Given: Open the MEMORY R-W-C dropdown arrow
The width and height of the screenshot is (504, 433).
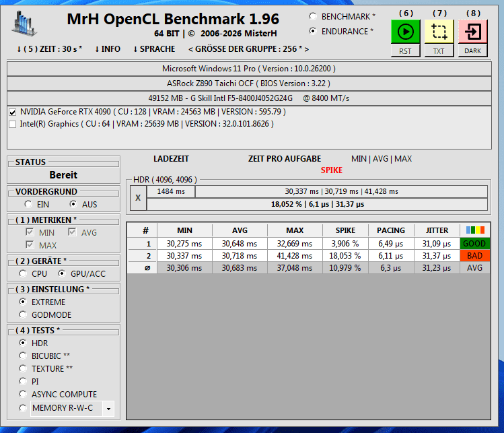Looking at the screenshot, I should click(x=108, y=409).
